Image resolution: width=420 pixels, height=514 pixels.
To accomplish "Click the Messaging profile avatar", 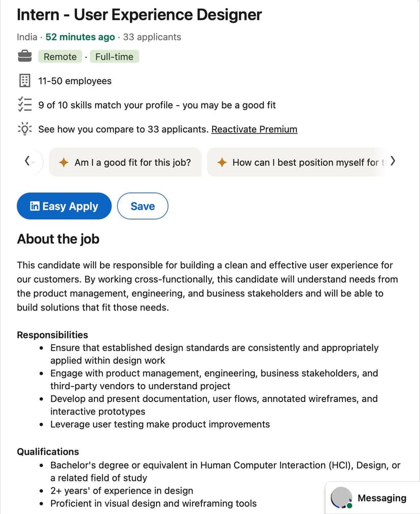I will coord(341,498).
